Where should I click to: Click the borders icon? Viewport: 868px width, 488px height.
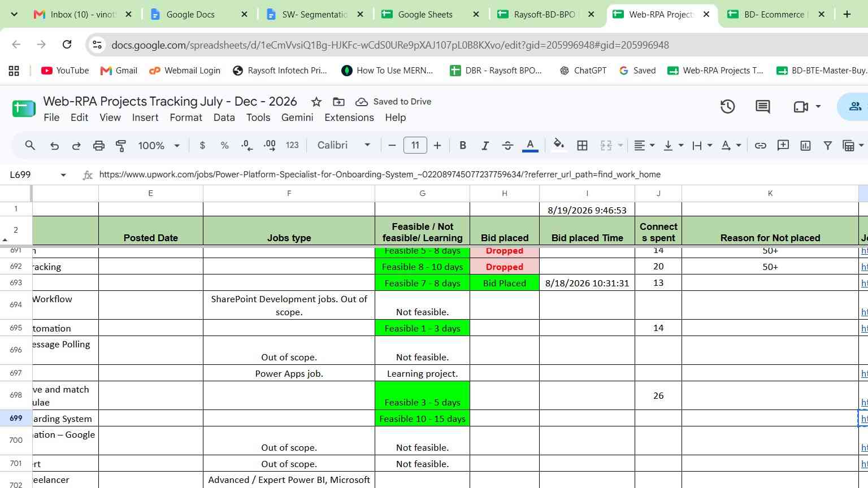pos(582,146)
